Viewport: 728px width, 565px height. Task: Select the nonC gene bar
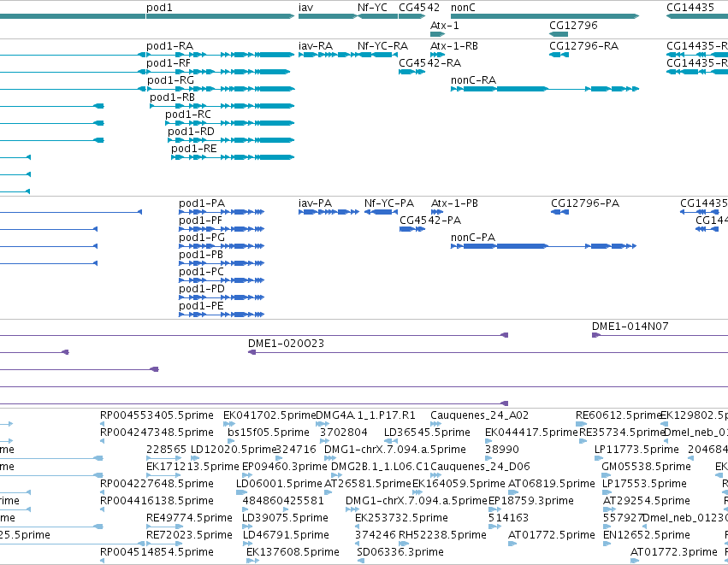pyautogui.click(x=545, y=16)
